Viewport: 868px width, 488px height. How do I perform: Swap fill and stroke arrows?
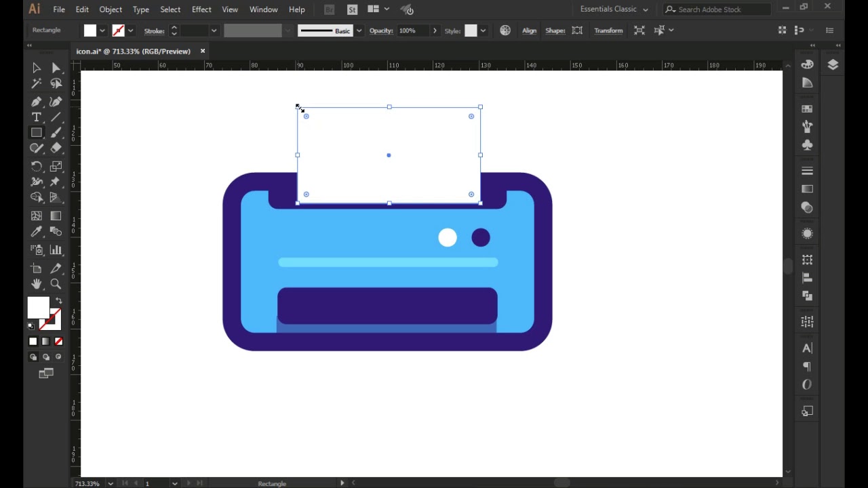coord(58,300)
